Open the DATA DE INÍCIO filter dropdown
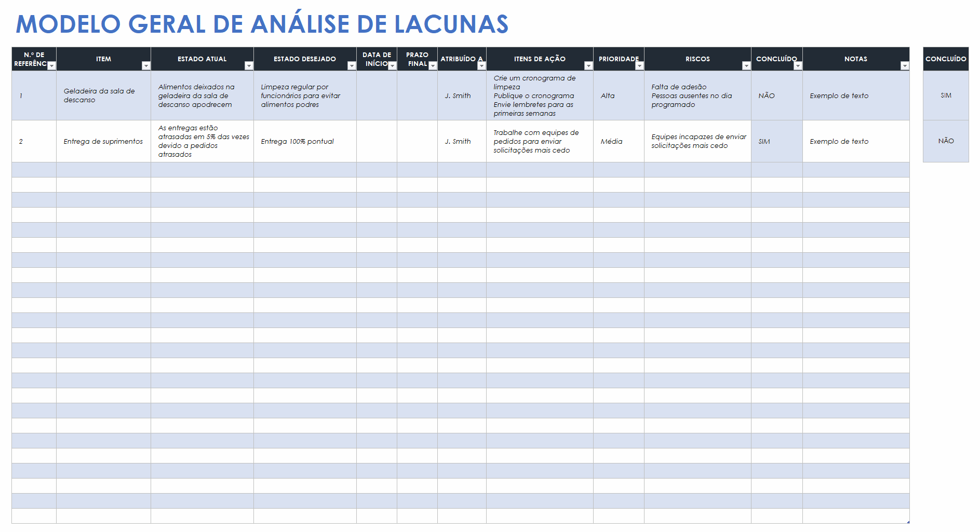The width and height of the screenshot is (980, 532). [392, 66]
